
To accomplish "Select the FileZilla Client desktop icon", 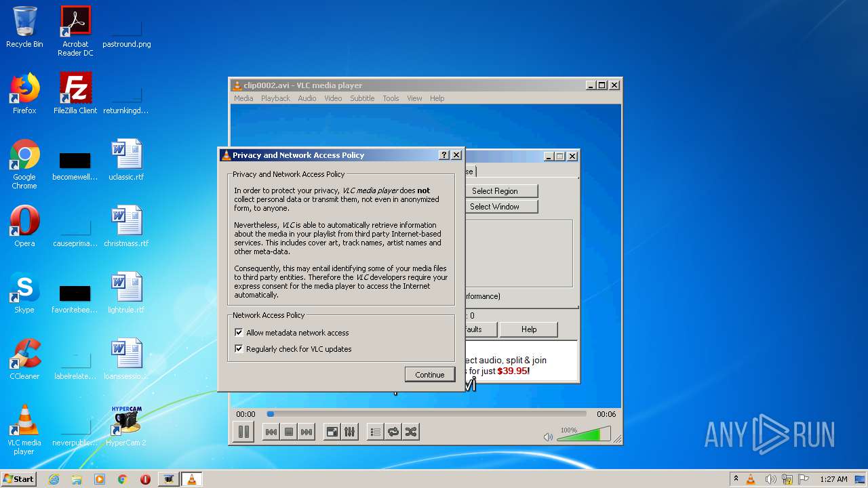I will (75, 94).
